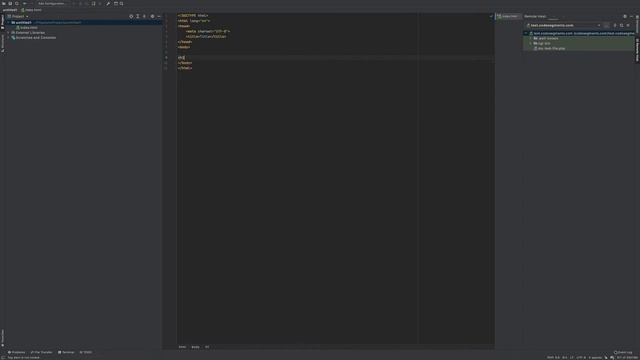Toggle the Favorites side tool window tab
The image size is (640, 360).
(2, 338)
